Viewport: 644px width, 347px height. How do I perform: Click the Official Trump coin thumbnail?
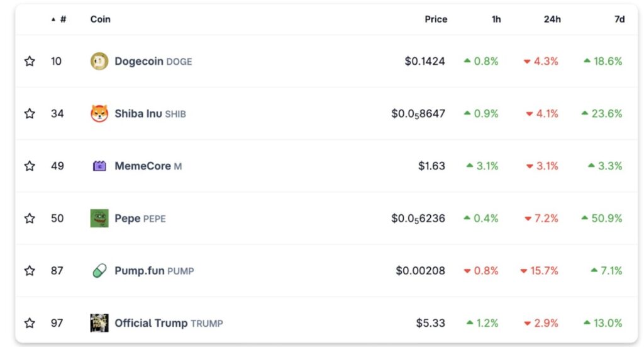pos(99,323)
